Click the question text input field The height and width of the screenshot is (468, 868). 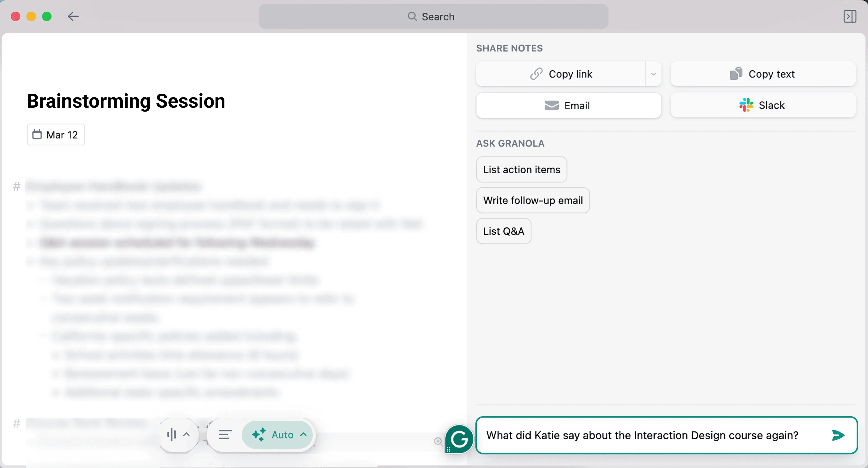(x=642, y=435)
